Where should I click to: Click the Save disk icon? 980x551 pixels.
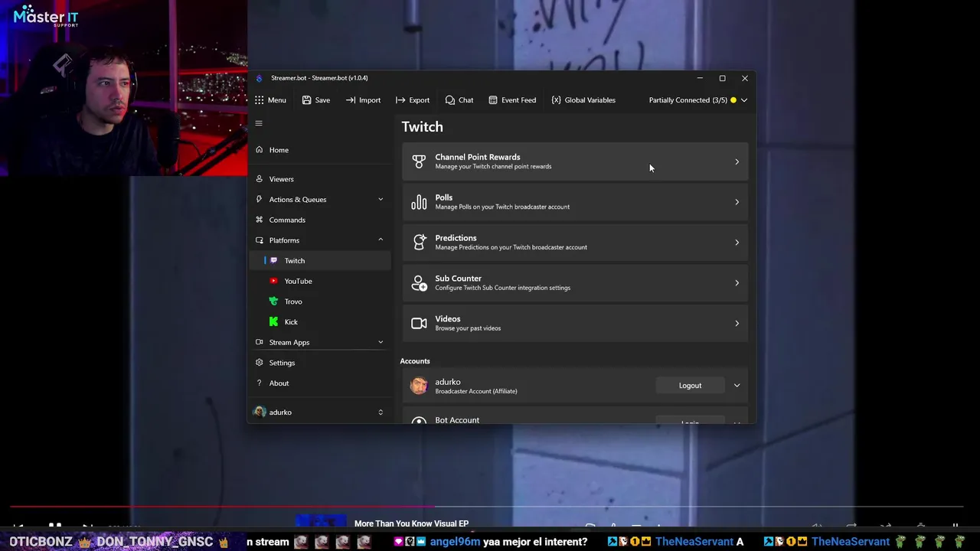tap(306, 100)
